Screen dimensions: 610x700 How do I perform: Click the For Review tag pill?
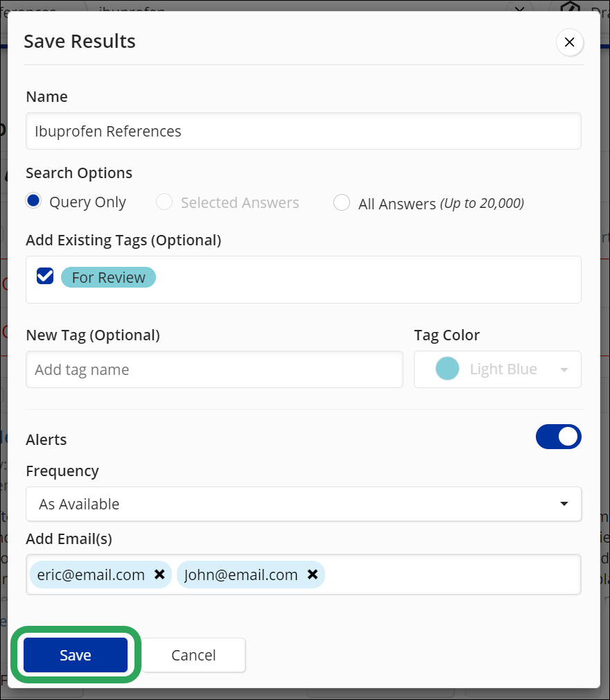(109, 277)
